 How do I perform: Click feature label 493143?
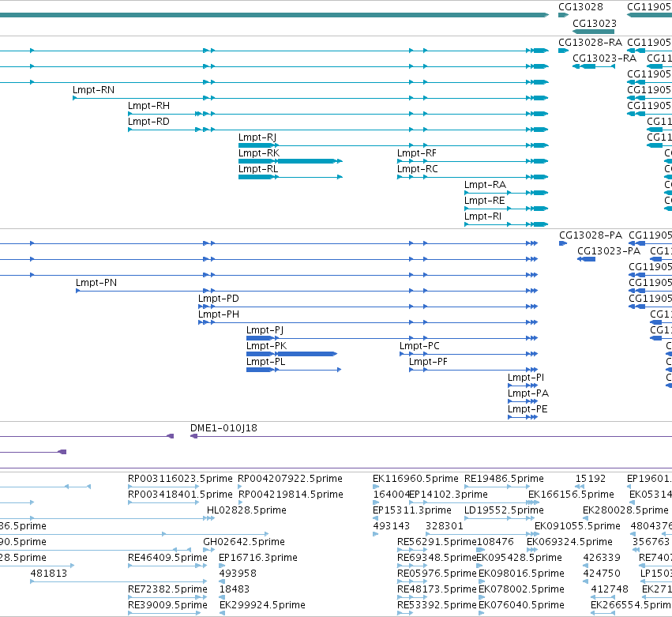tap(392, 526)
